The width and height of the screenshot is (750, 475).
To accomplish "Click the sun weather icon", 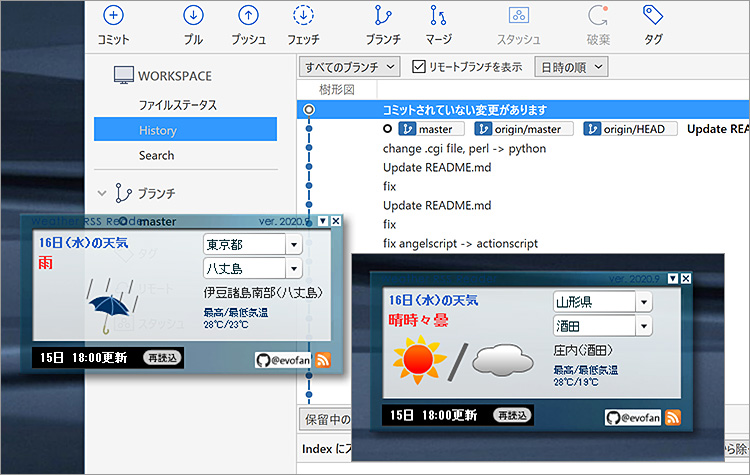I will (x=419, y=360).
